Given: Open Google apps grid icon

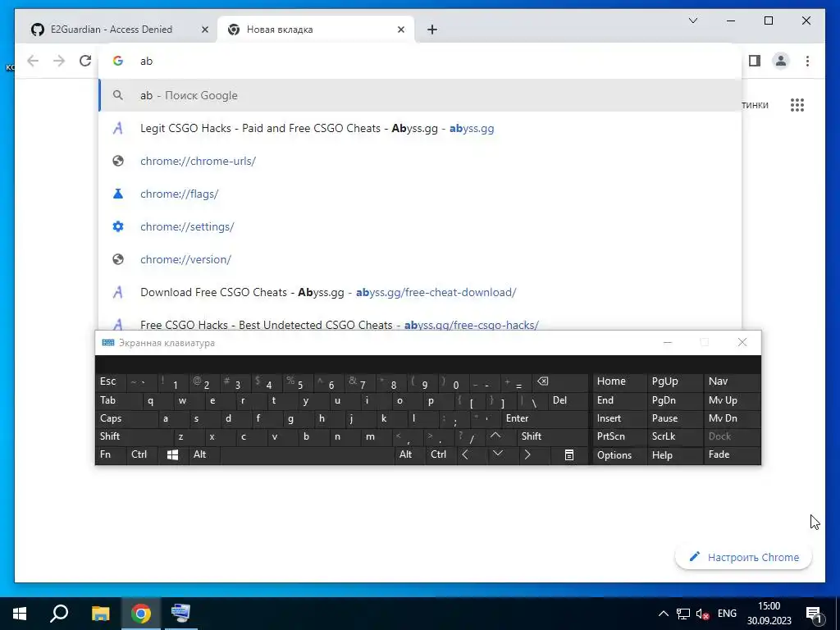Looking at the screenshot, I should (797, 105).
